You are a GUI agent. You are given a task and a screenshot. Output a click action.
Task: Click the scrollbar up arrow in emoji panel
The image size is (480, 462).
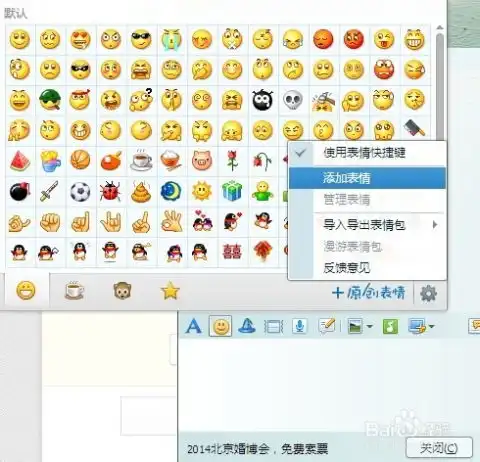pyautogui.click(x=440, y=28)
